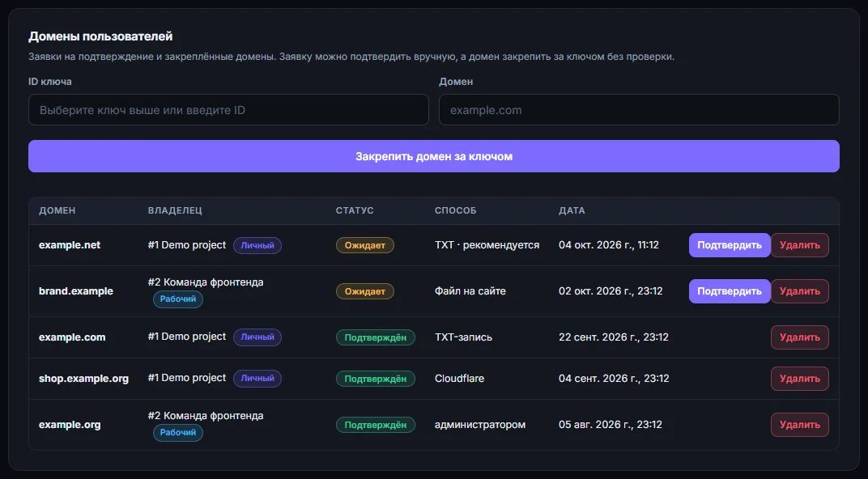Delete the example.net domain row

[x=799, y=245]
